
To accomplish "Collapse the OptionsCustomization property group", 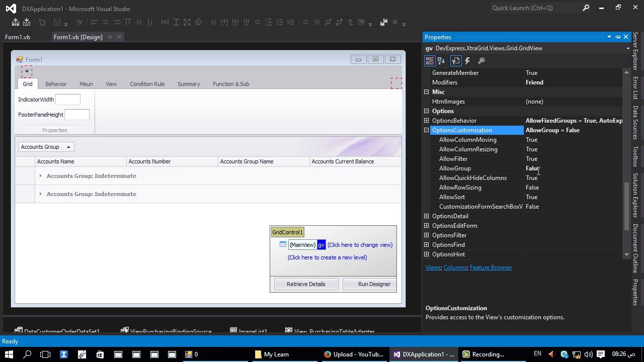I will pyautogui.click(x=427, y=130).
